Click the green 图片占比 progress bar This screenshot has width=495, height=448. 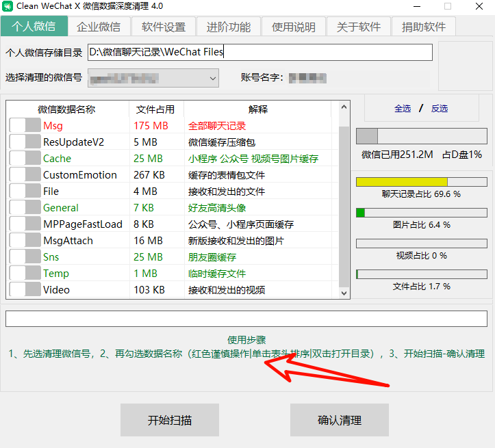[422, 213]
